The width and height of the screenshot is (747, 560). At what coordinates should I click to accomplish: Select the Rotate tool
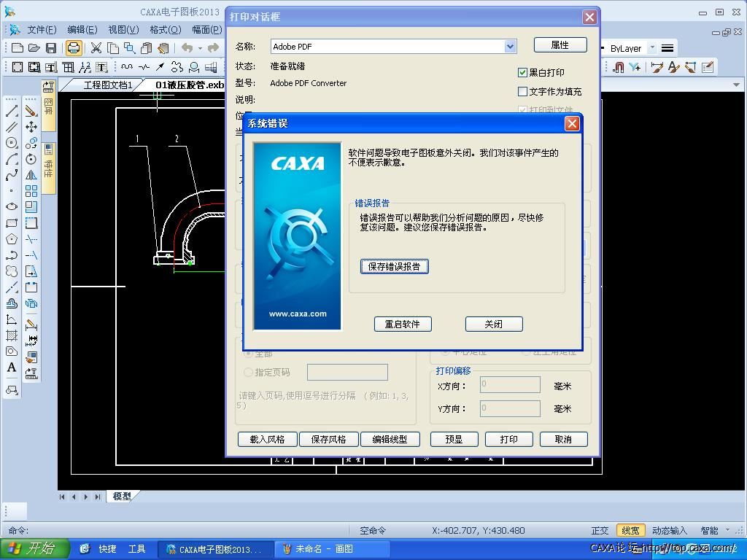pyautogui.click(x=31, y=158)
